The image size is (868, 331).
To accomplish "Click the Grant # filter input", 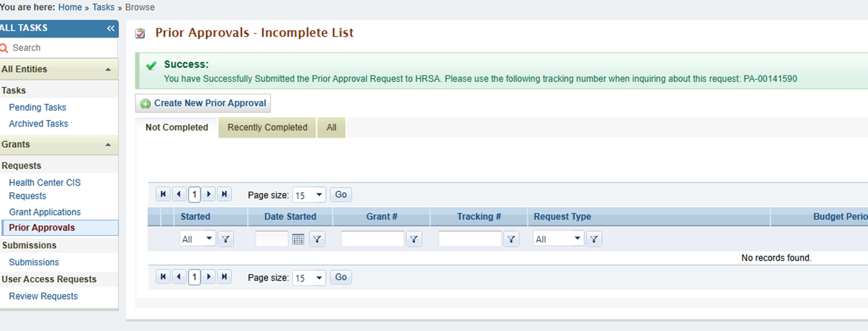I will pyautogui.click(x=373, y=239).
